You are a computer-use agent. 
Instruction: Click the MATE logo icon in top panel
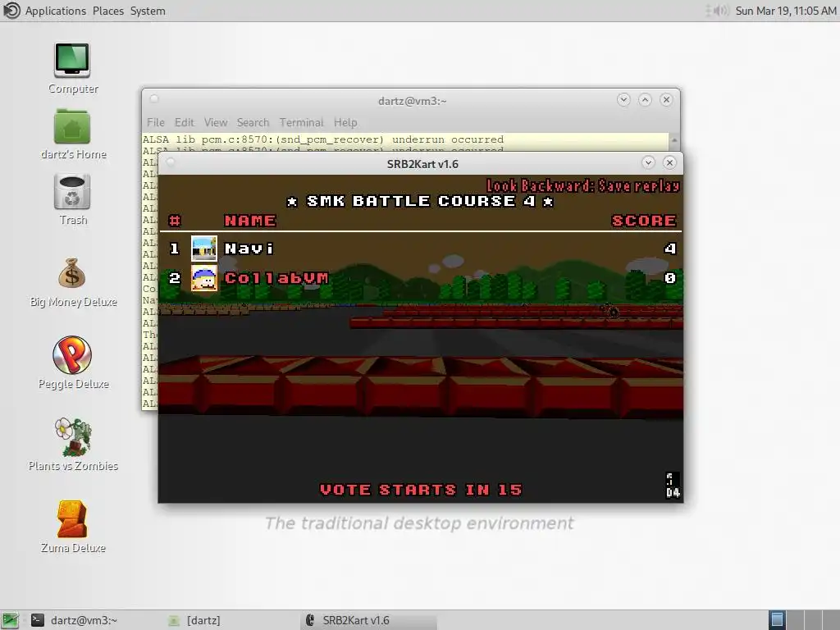click(11, 10)
